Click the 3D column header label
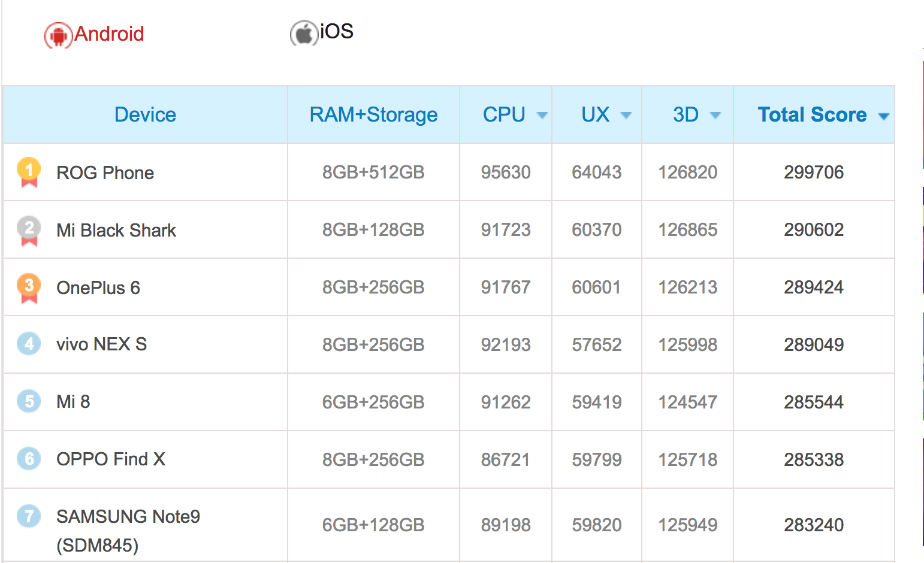The image size is (924, 563). click(x=686, y=114)
